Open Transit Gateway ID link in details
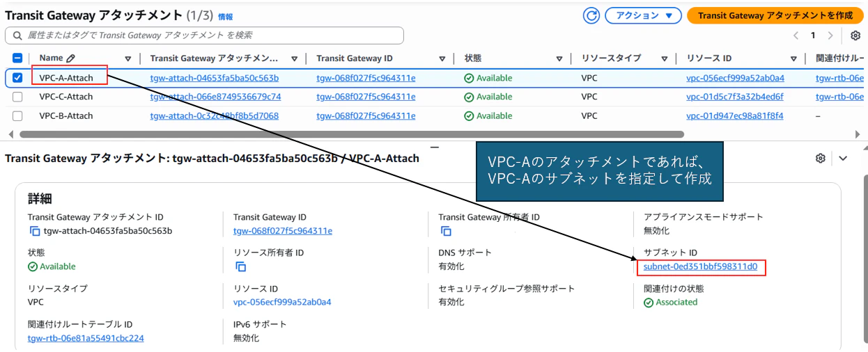This screenshot has width=868, height=352. 283,231
